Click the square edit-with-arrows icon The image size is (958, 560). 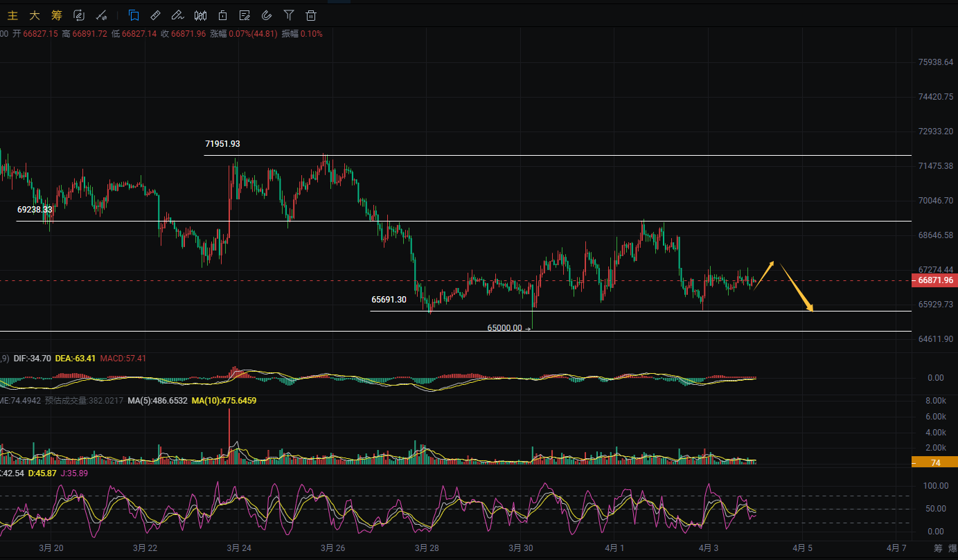pyautogui.click(x=79, y=15)
